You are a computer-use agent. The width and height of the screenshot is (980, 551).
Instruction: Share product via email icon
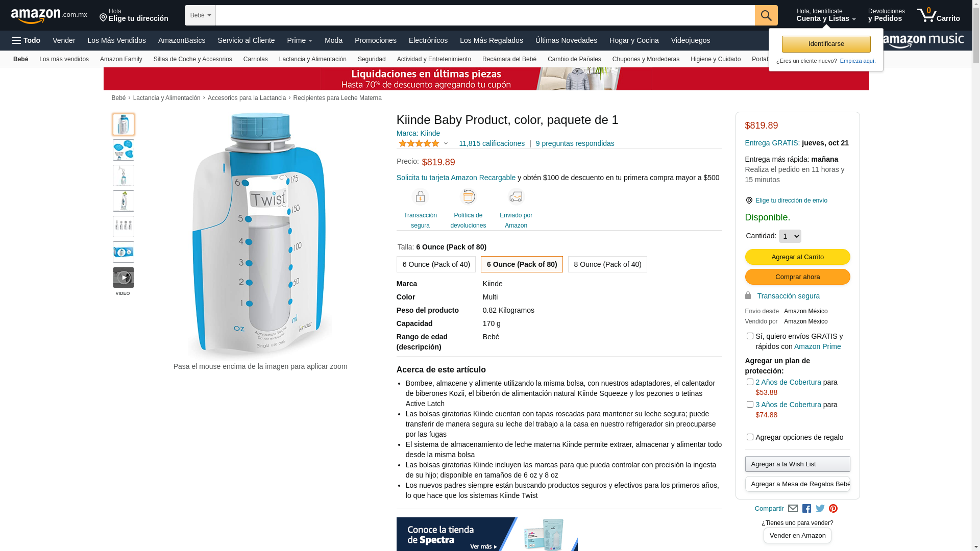[793, 509]
